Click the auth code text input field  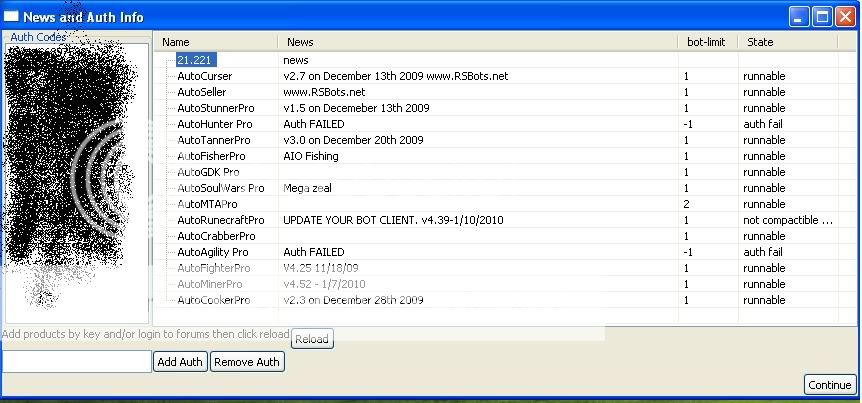[76, 361]
